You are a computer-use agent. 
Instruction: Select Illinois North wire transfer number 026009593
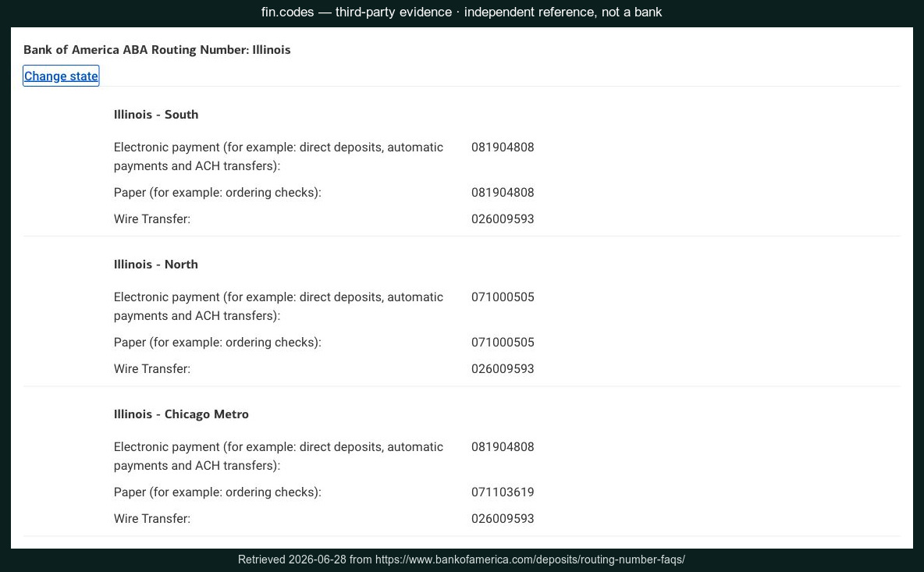pyautogui.click(x=503, y=369)
